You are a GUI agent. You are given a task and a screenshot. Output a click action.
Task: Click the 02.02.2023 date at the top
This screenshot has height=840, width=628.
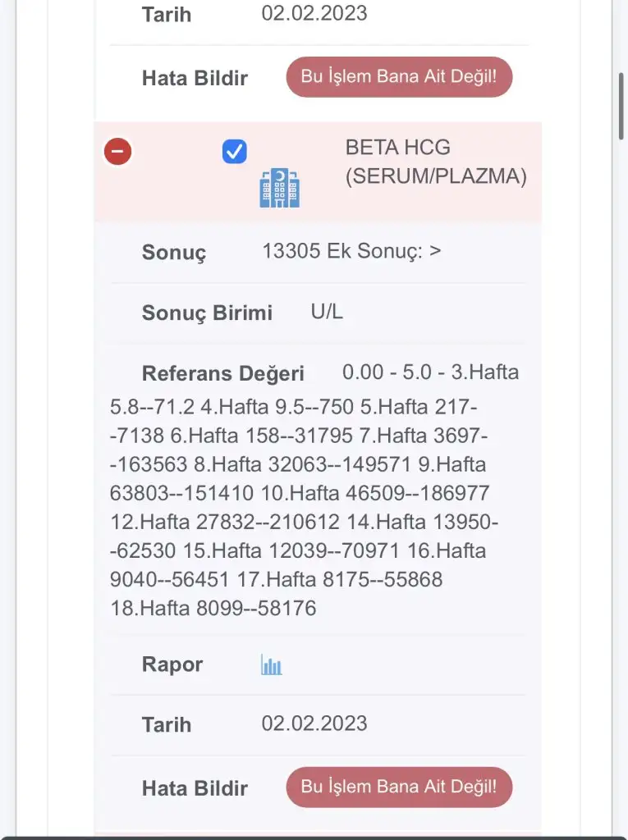[x=314, y=13]
